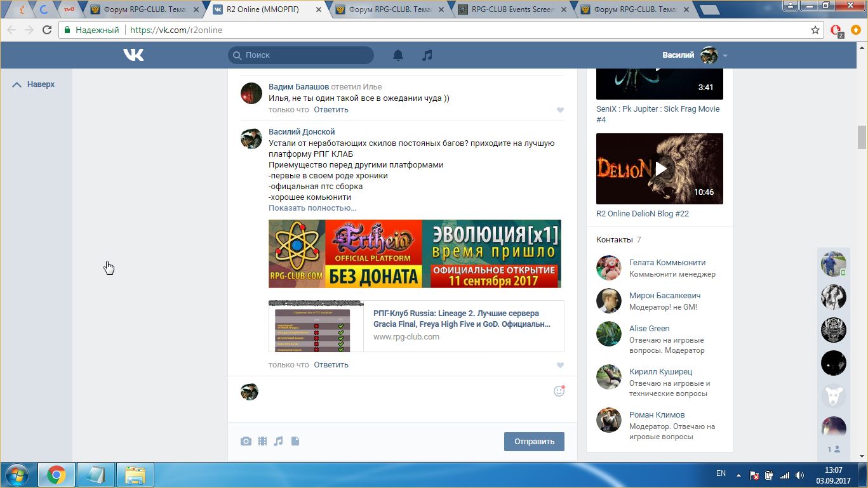Play R2 Online DelioN Blog #22 video

[x=660, y=169]
